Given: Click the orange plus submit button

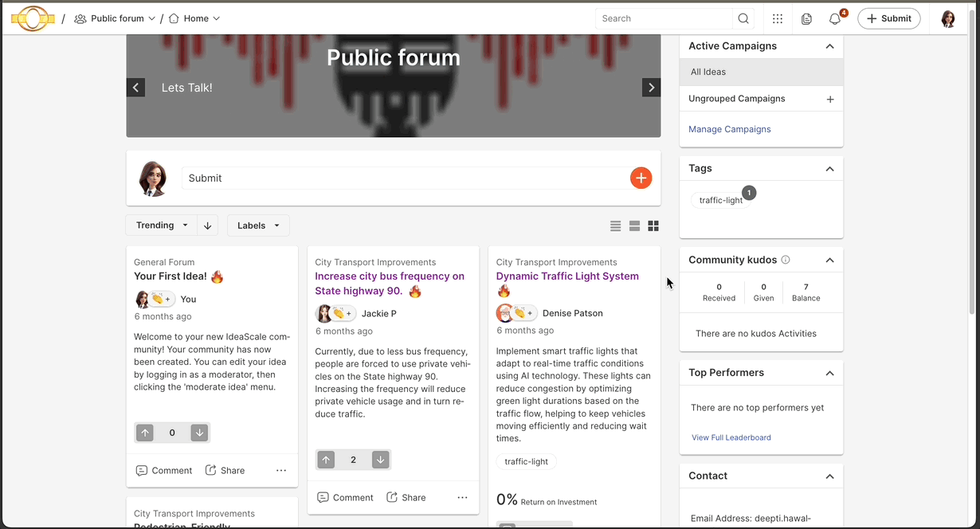Looking at the screenshot, I should tap(641, 178).
